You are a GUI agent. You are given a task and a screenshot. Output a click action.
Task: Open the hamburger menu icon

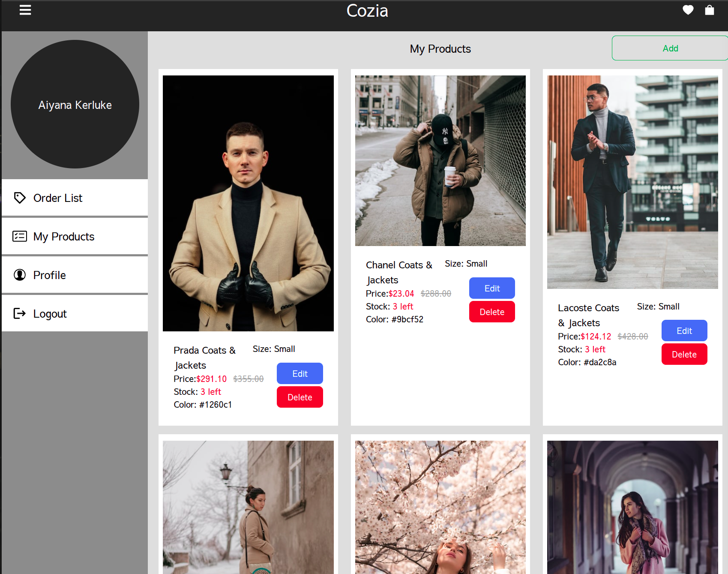point(25,10)
